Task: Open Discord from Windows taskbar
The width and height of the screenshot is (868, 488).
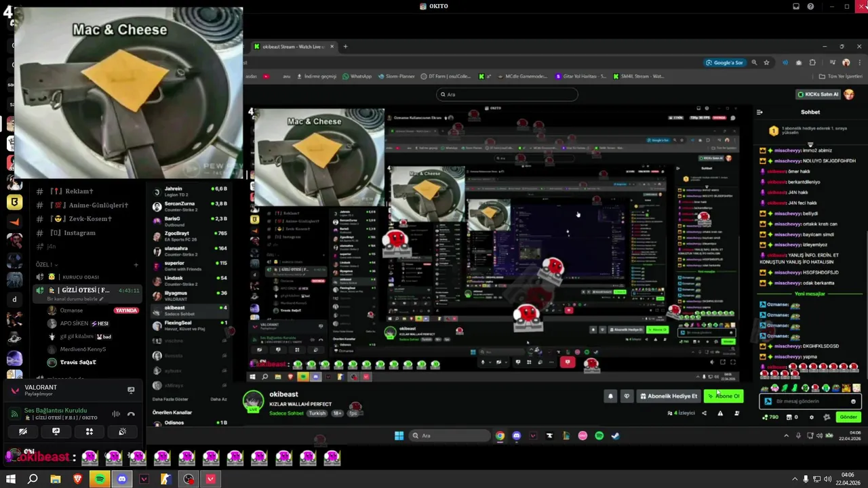Action: [x=122, y=479]
